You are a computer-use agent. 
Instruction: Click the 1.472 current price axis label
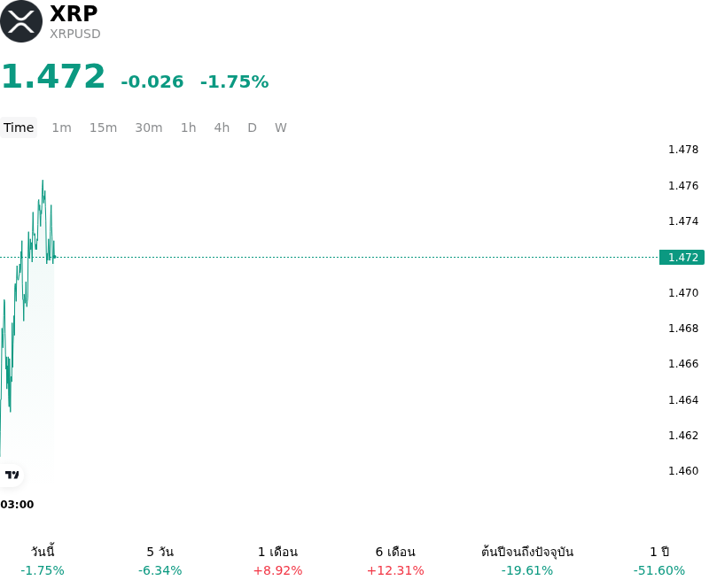click(682, 257)
